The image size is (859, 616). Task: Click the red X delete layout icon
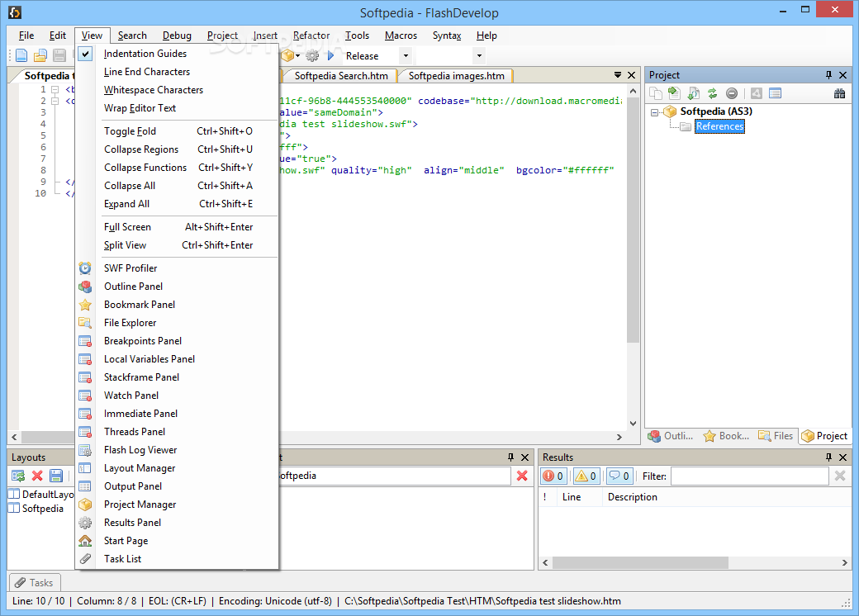[37, 476]
